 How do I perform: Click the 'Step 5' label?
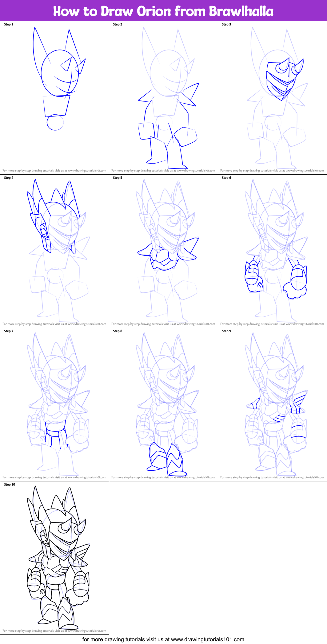coord(118,178)
